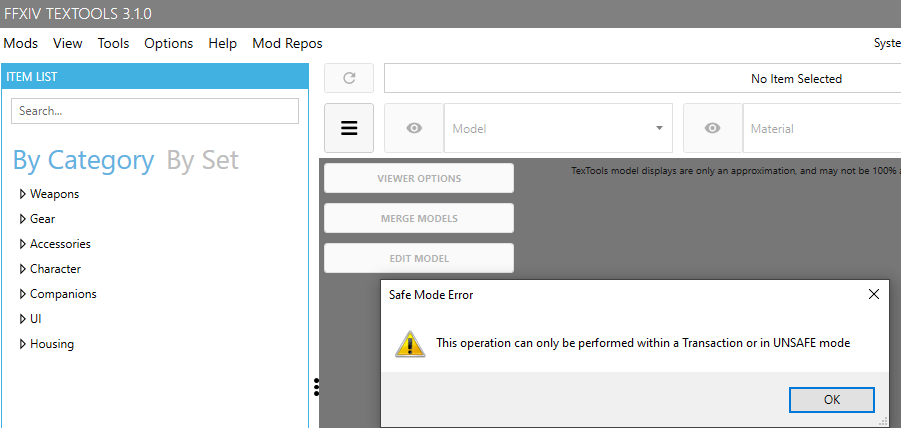The image size is (901, 428).
Task: Click the ITEM LIST panel header
Action: coord(155,76)
